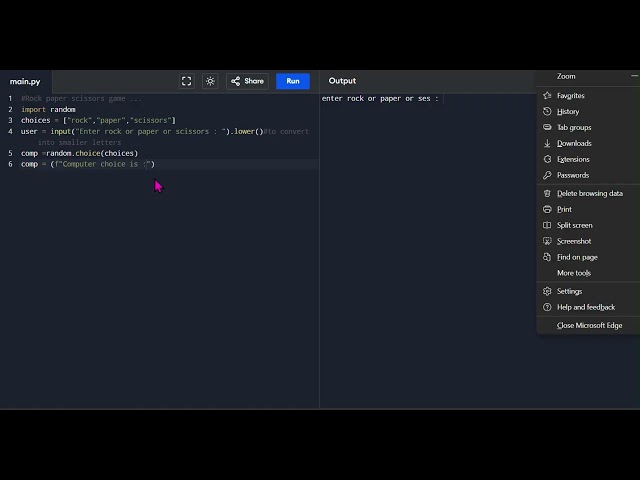The image size is (640, 480).
Task: Click the Tab groups icon
Action: point(547,127)
